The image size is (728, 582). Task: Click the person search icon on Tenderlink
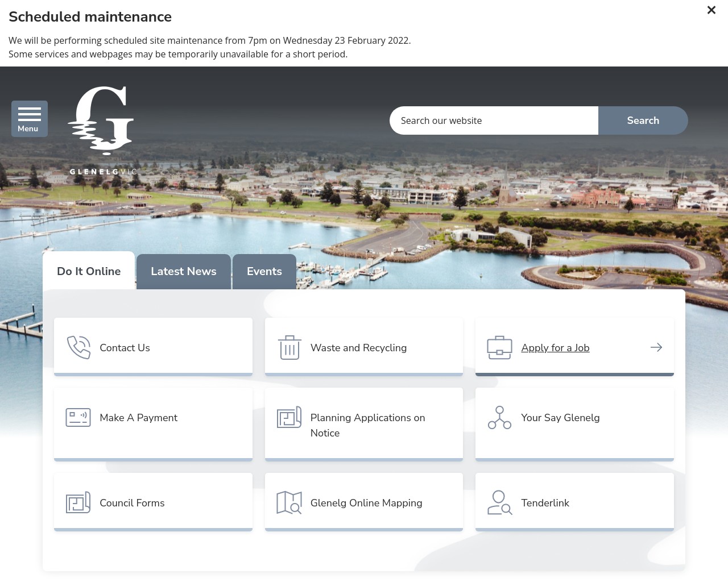click(499, 502)
